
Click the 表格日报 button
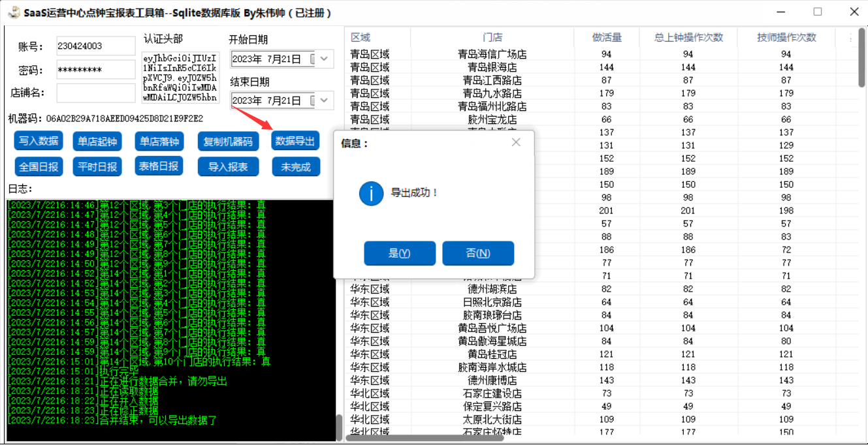point(159,166)
